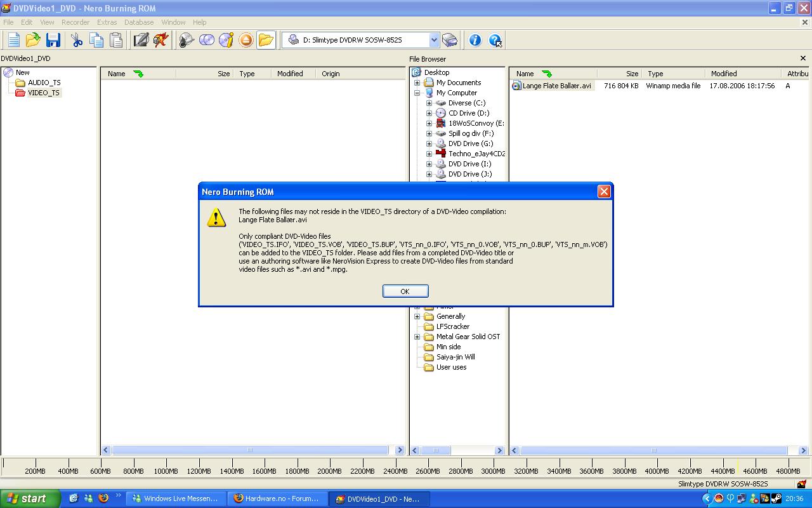
Task: Select the Min side folder
Action: click(442, 347)
